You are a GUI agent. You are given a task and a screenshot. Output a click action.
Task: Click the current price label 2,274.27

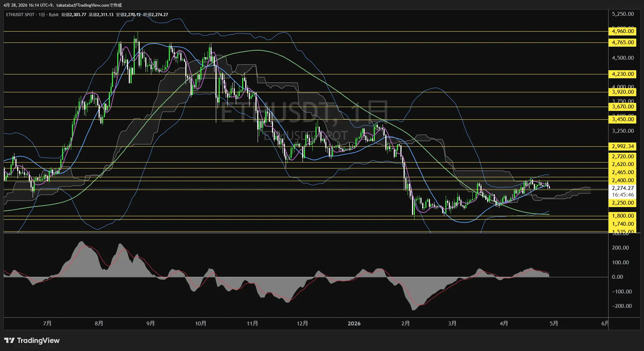pos(623,188)
